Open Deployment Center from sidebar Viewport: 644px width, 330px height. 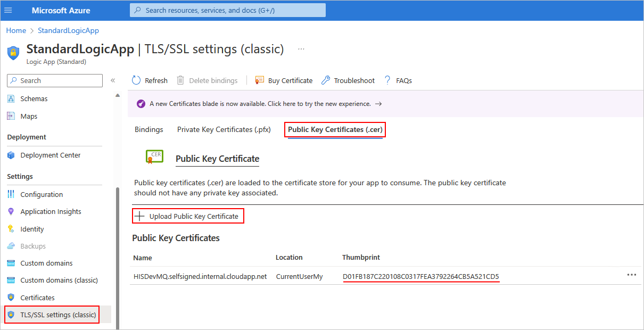pyautogui.click(x=50, y=155)
